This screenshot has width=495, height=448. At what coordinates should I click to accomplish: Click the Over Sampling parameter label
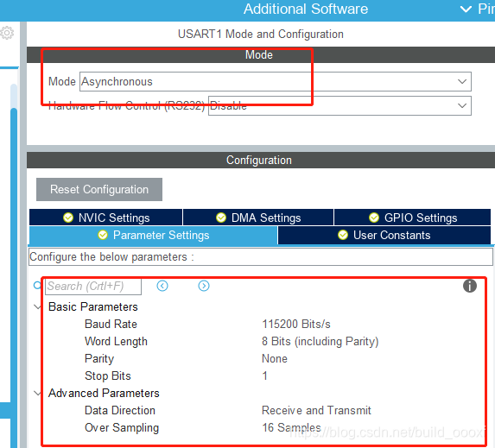(x=122, y=428)
